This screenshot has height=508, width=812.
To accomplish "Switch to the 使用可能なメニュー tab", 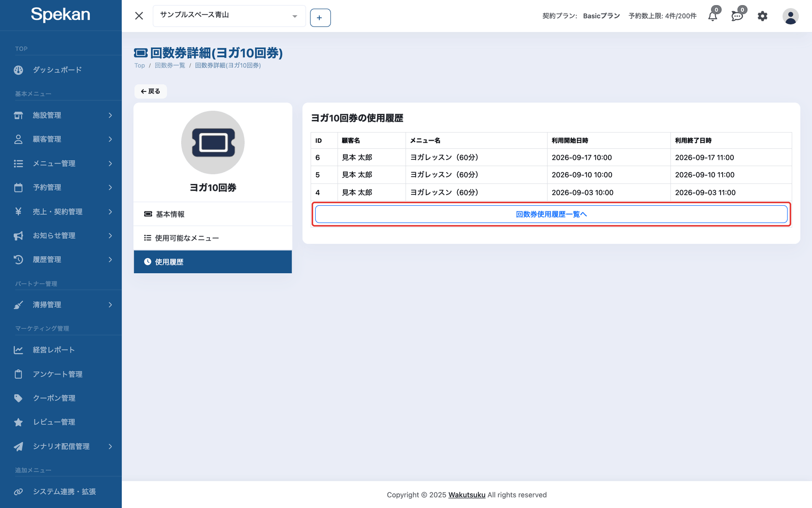I will [x=213, y=238].
